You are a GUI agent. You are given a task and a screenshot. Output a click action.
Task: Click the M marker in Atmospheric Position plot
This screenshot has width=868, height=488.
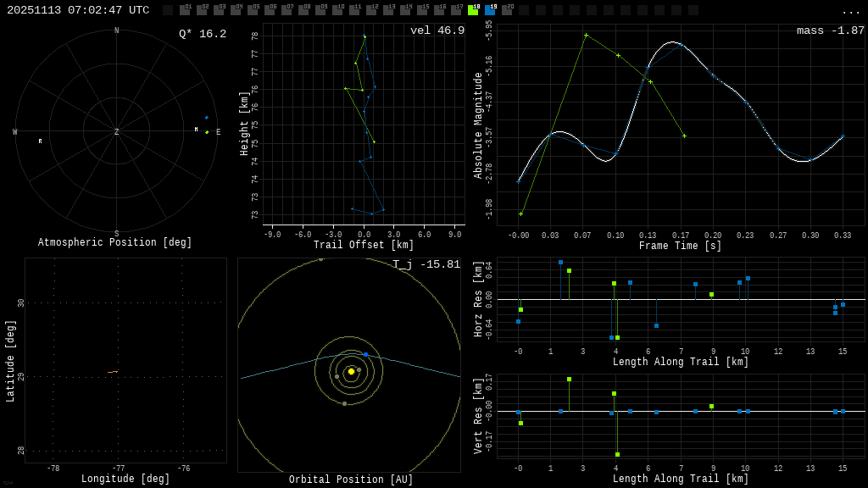pyautogui.click(x=196, y=130)
